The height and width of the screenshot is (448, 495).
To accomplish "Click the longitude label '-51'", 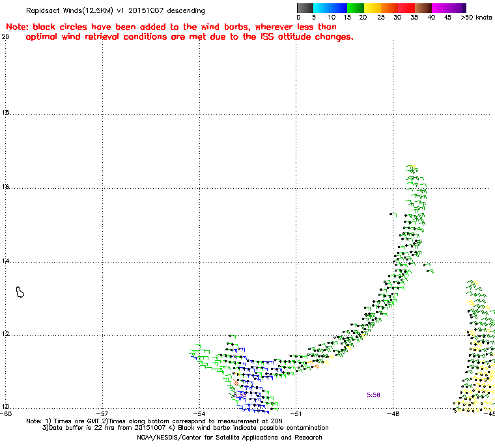I will pos(296,413).
